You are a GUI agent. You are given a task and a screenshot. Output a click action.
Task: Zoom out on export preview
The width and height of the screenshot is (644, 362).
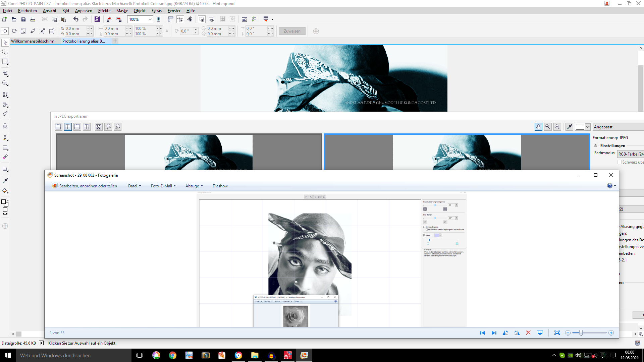click(557, 127)
